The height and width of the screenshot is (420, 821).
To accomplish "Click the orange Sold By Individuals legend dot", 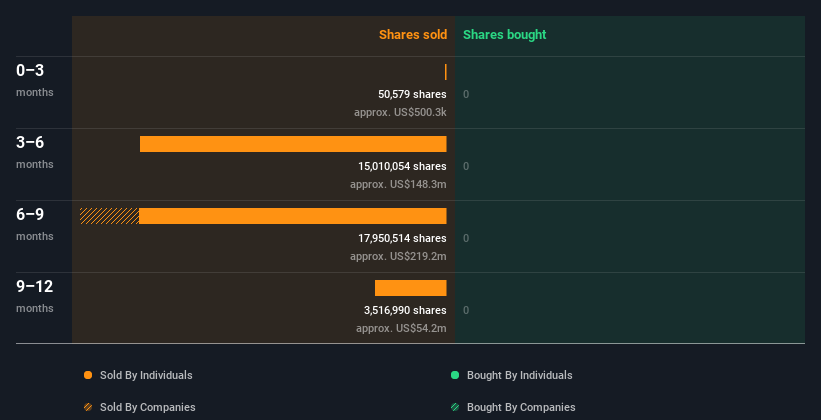I will 88,375.
